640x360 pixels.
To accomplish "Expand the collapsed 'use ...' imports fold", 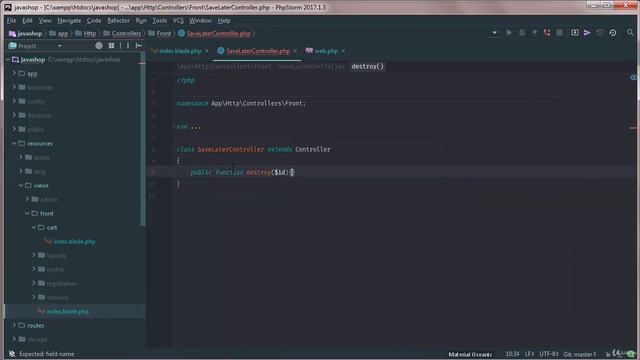I will click(173, 127).
